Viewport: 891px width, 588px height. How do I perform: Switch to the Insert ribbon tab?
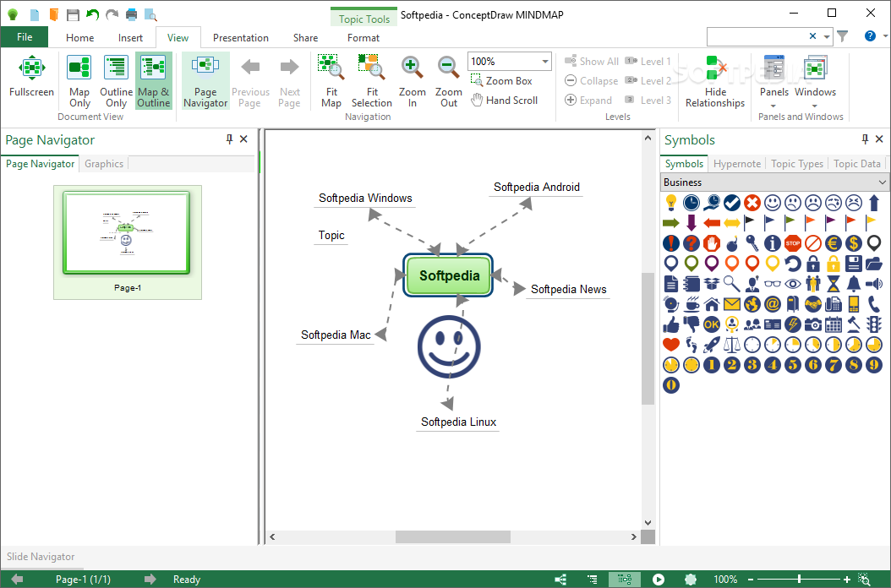[x=130, y=37]
